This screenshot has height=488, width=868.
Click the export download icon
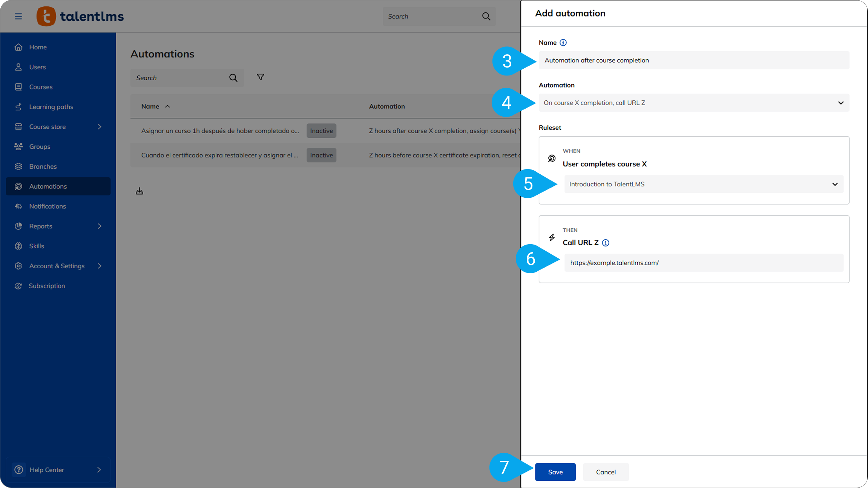(x=140, y=191)
